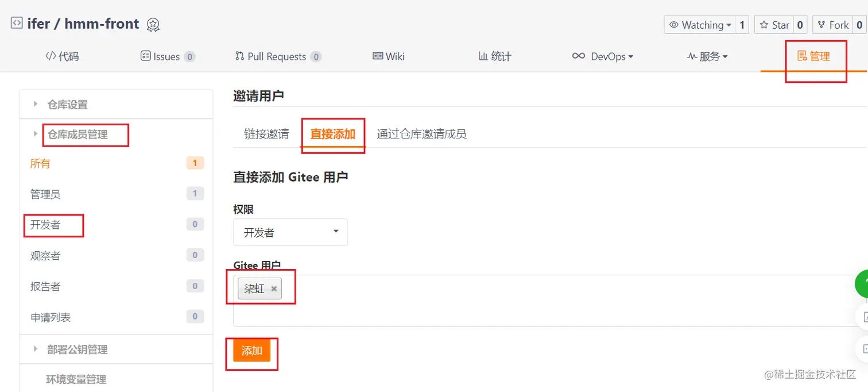Open the ifer owner link
Image resolution: width=868 pixels, height=392 pixels.
tap(38, 24)
